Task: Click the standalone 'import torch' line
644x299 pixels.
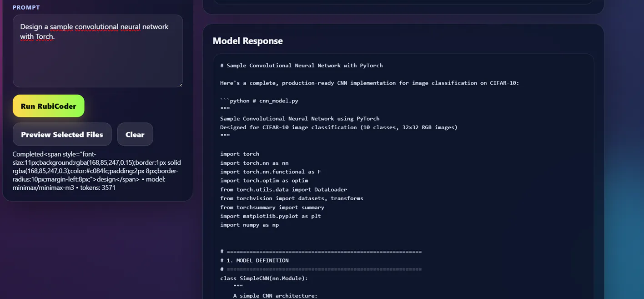Action: point(239,154)
